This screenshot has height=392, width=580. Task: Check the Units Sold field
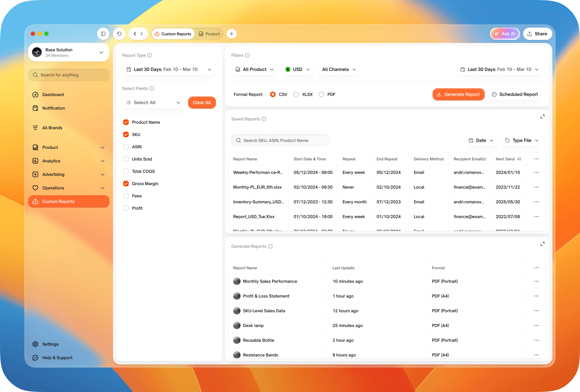coord(126,159)
